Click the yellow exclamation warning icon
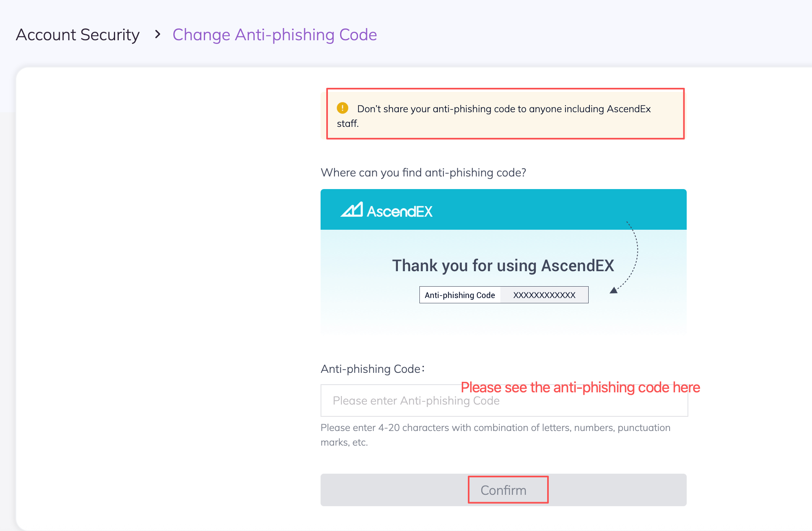 [x=343, y=108]
